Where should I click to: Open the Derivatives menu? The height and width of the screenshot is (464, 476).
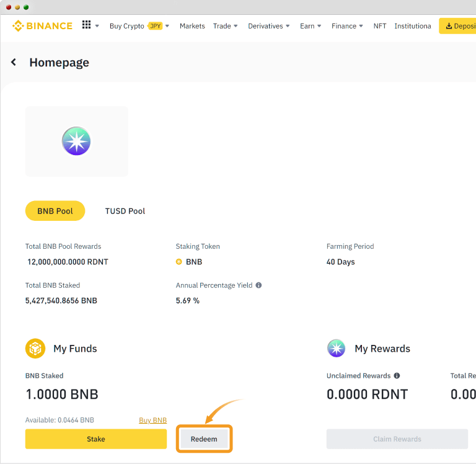265,26
